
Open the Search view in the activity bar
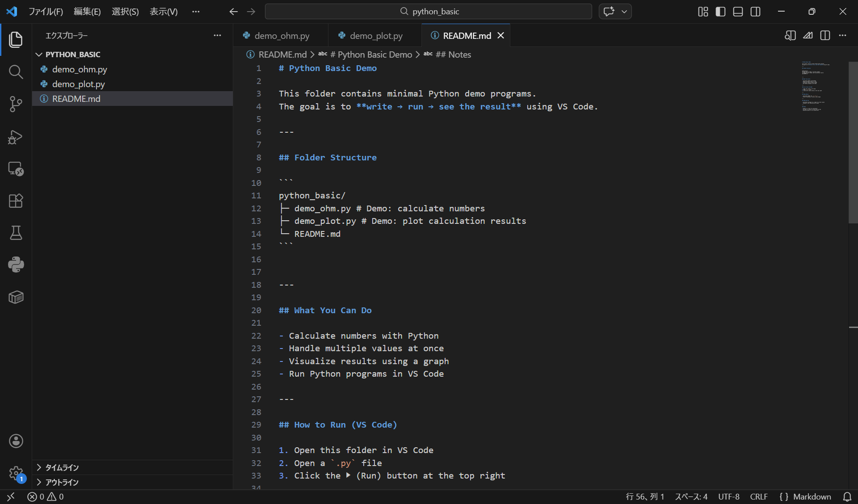[16, 71]
